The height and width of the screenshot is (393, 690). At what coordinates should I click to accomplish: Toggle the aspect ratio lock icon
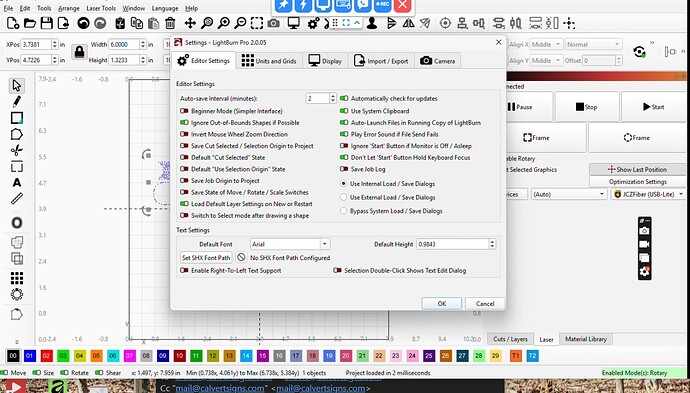79,52
